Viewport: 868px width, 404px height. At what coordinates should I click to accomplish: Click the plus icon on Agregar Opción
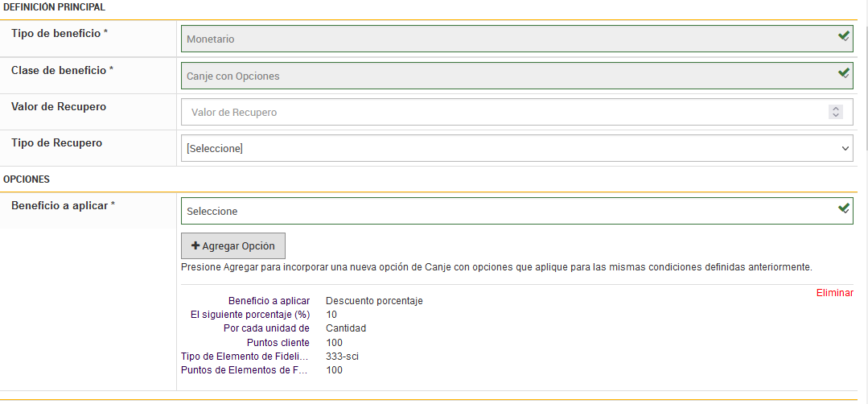[195, 245]
